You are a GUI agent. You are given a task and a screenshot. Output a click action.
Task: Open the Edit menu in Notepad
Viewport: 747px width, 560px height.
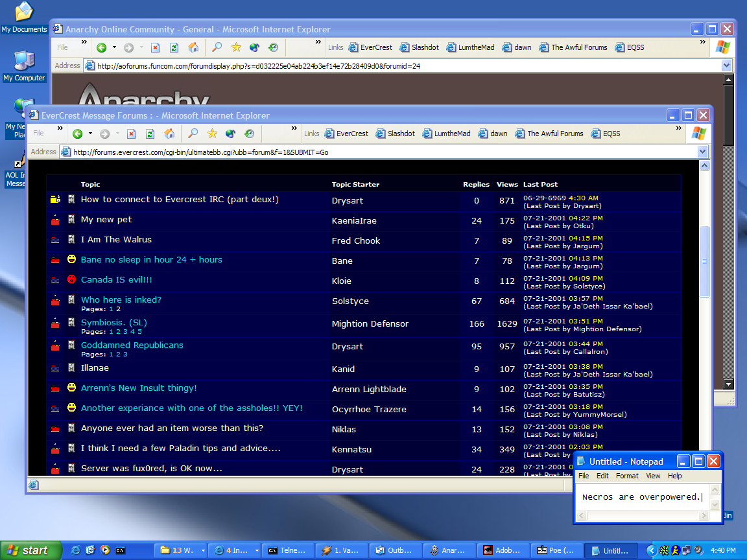pyautogui.click(x=602, y=476)
